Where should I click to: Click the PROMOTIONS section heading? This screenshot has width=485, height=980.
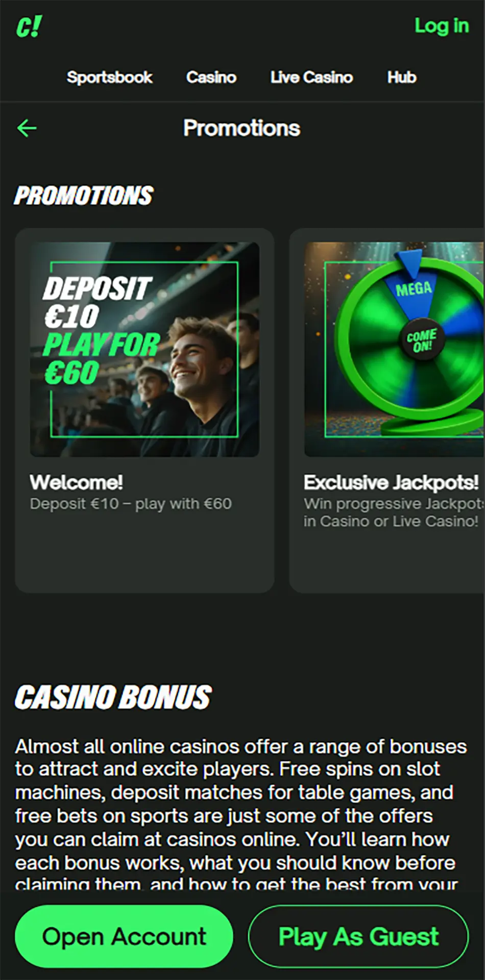pyautogui.click(x=84, y=195)
